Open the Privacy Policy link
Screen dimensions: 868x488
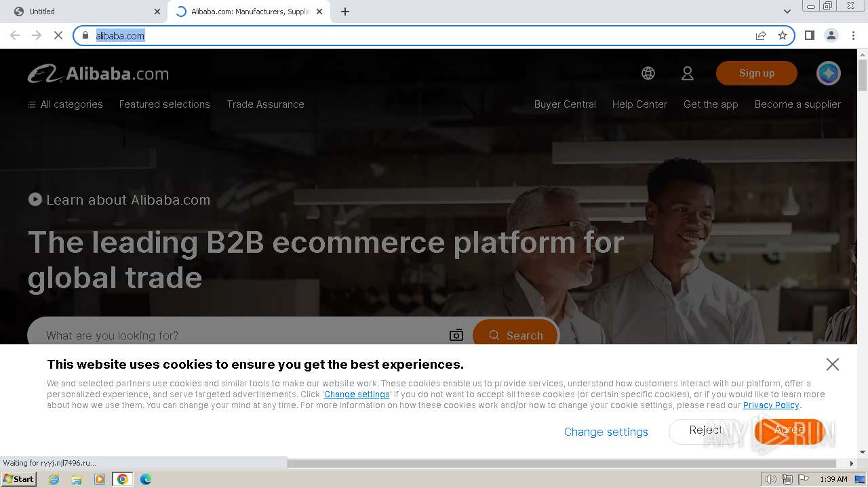point(771,405)
